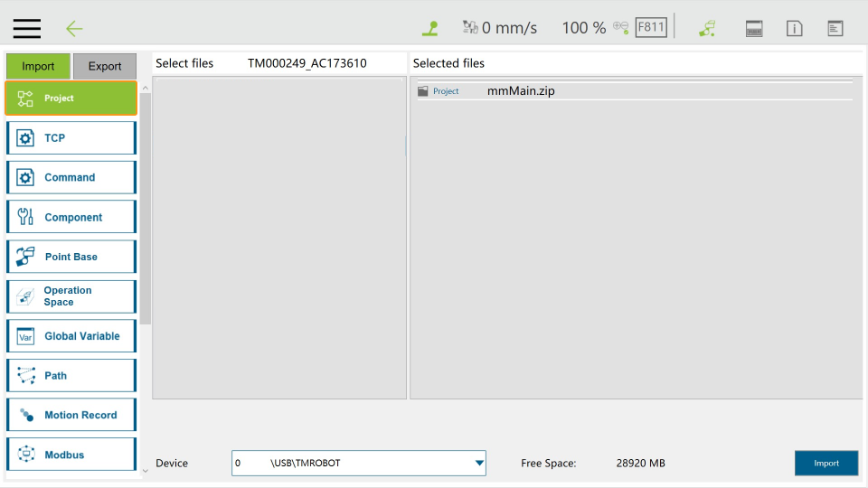Open the information icon
Screen dimensions: 868x488
[x=795, y=28]
